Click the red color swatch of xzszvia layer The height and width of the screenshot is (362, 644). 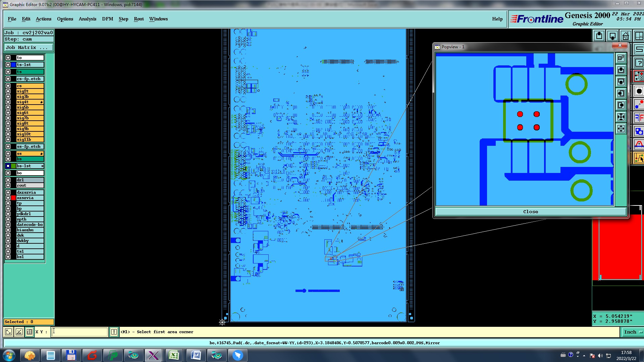pos(13,198)
